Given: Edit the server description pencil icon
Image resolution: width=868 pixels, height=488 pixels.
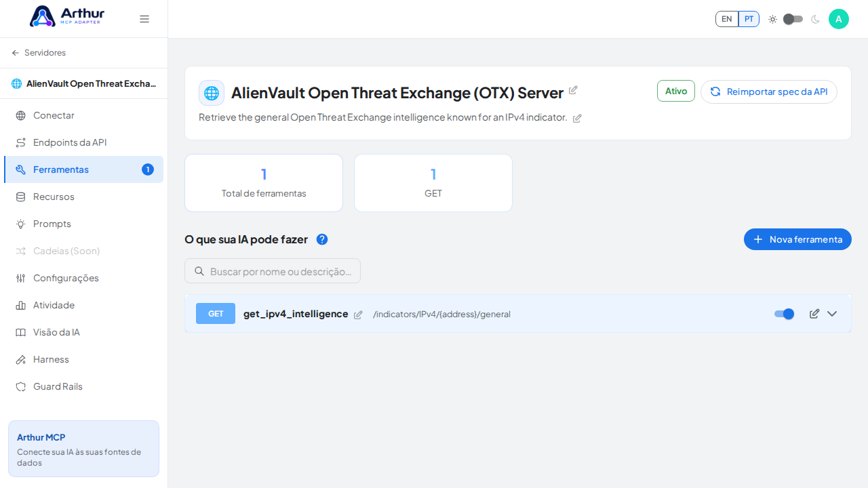Looking at the screenshot, I should click(x=577, y=118).
